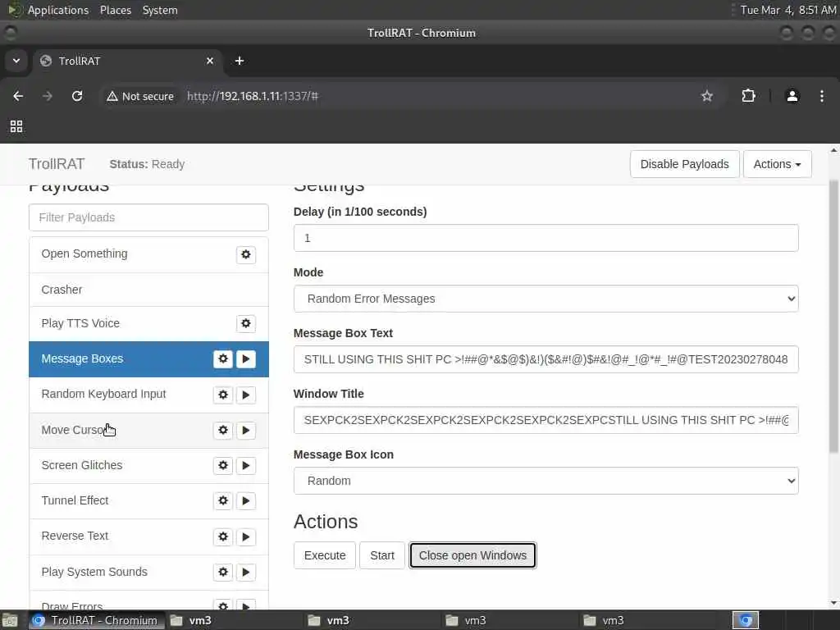Switch to TrollRAT - Chromium taskbar entry
The height and width of the screenshot is (630, 840).
(95, 620)
